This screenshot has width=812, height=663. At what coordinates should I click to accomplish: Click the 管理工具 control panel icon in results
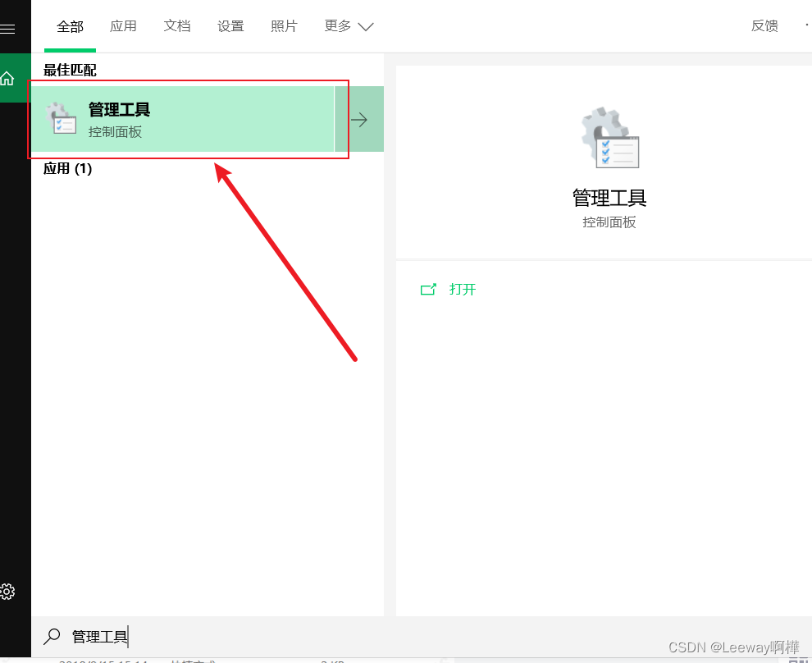62,119
